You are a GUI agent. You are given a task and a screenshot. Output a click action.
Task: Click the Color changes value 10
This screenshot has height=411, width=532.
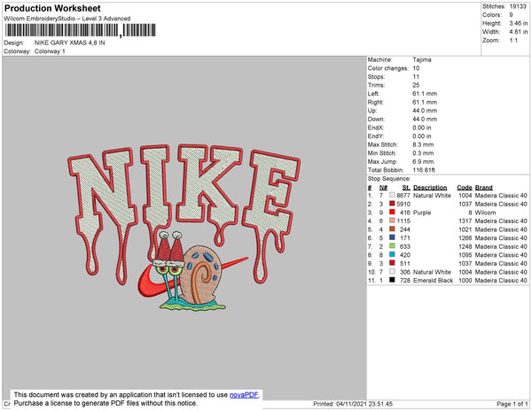coord(416,68)
